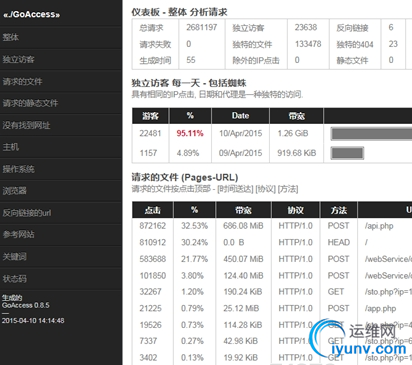Click the 95.11% percentage cell
412x365 pixels.
coord(190,133)
